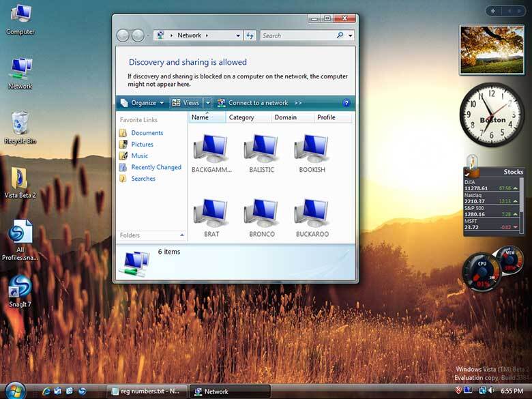This screenshot has height=399, width=532.
Task: Click the S&P 500 stock row
Action: [491, 211]
